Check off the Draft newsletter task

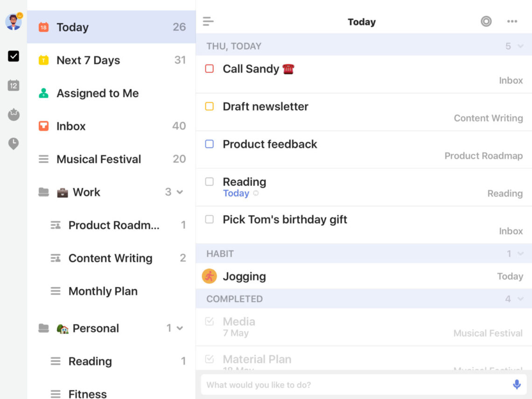point(210,106)
